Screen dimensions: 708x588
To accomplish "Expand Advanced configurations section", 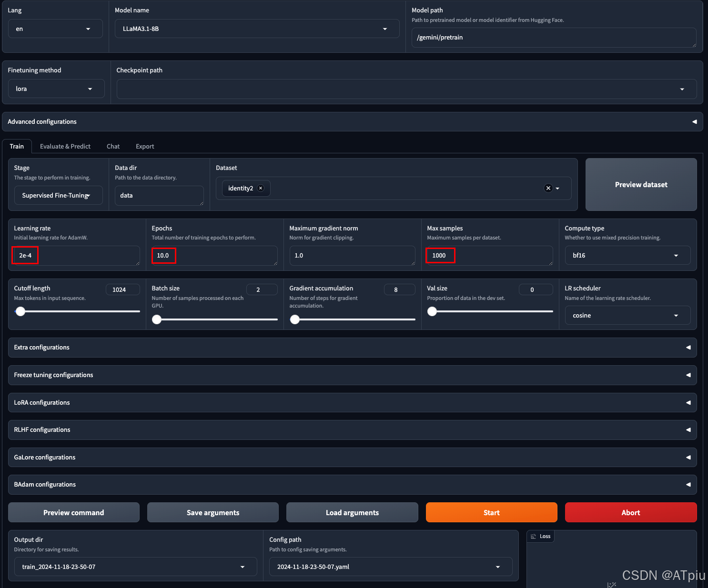I will (353, 122).
